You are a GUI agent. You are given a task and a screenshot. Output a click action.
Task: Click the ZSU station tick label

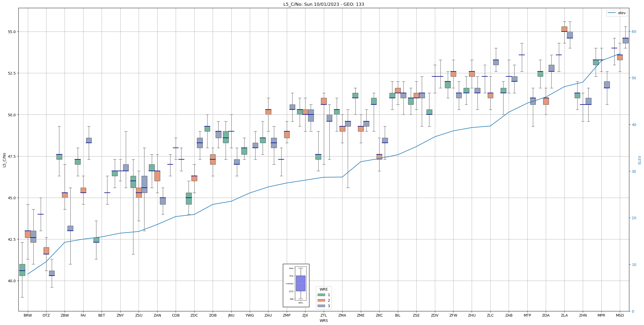tap(139, 315)
